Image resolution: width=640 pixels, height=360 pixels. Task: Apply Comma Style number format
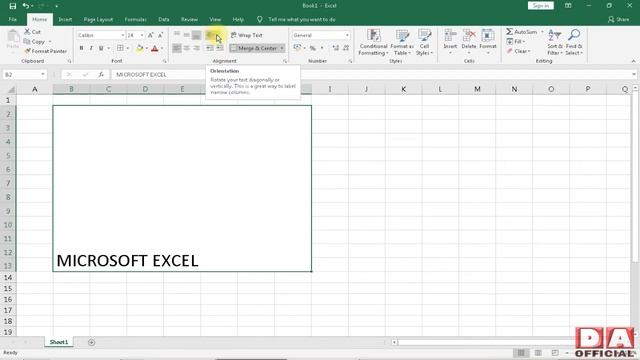(322, 48)
